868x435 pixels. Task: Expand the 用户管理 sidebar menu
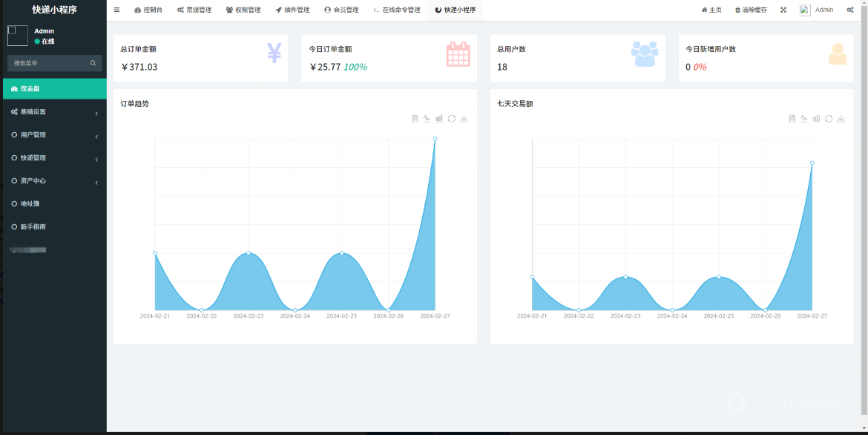(x=53, y=135)
